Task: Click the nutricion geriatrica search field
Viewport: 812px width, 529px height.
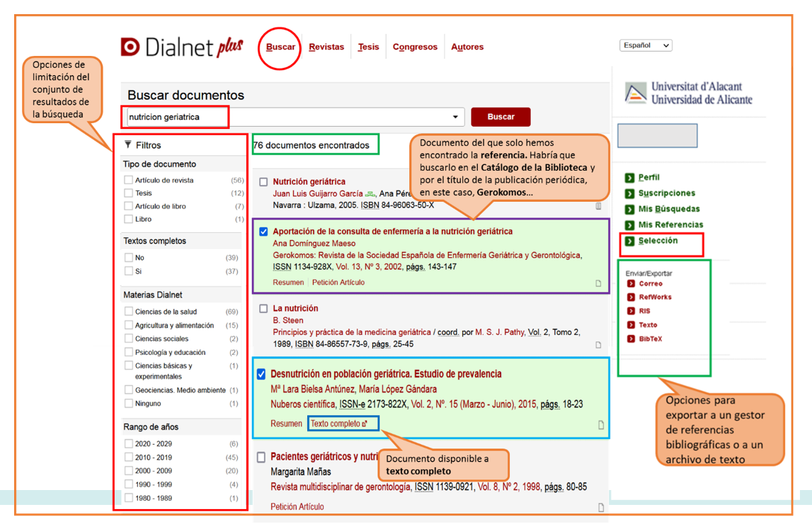Action: [x=283, y=118]
